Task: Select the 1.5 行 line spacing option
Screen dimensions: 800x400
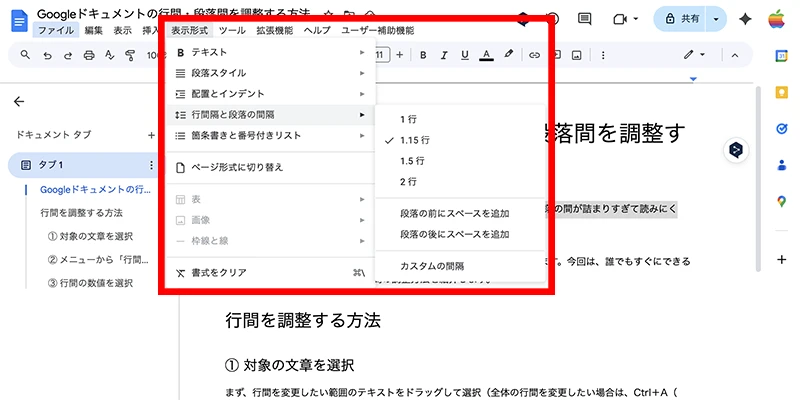Action: click(413, 161)
